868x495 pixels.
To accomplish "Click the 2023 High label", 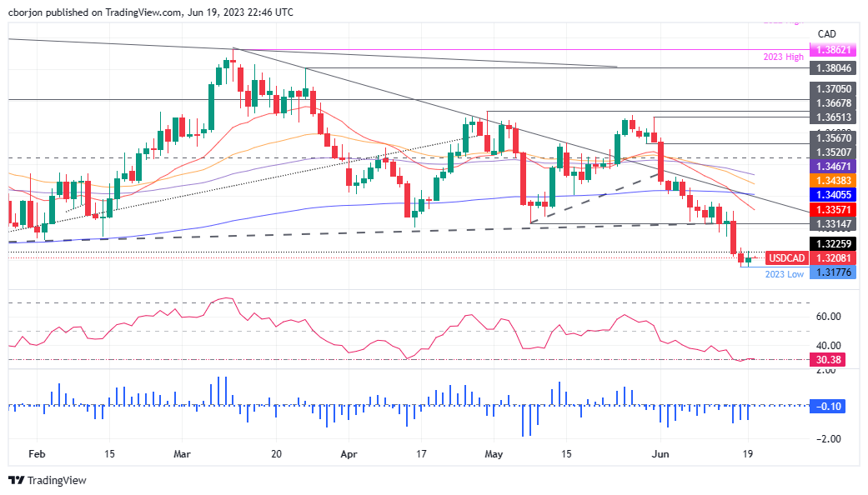I will pos(782,57).
